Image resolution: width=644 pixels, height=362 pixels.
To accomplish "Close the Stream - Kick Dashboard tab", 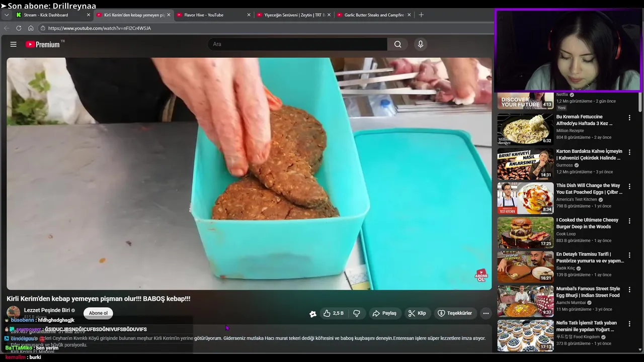I will point(89,15).
